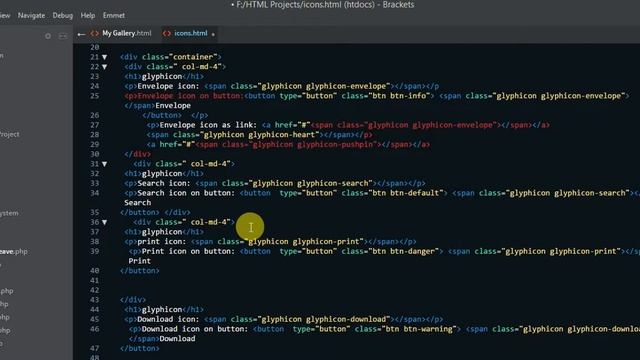640x360 pixels.
Task: Select the icons.html tab
Action: coord(191,33)
